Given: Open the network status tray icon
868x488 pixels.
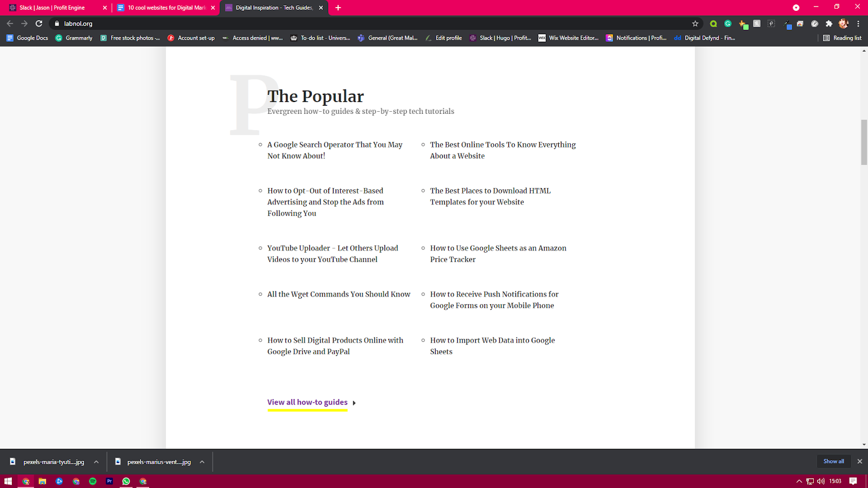Looking at the screenshot, I should click(810, 481).
